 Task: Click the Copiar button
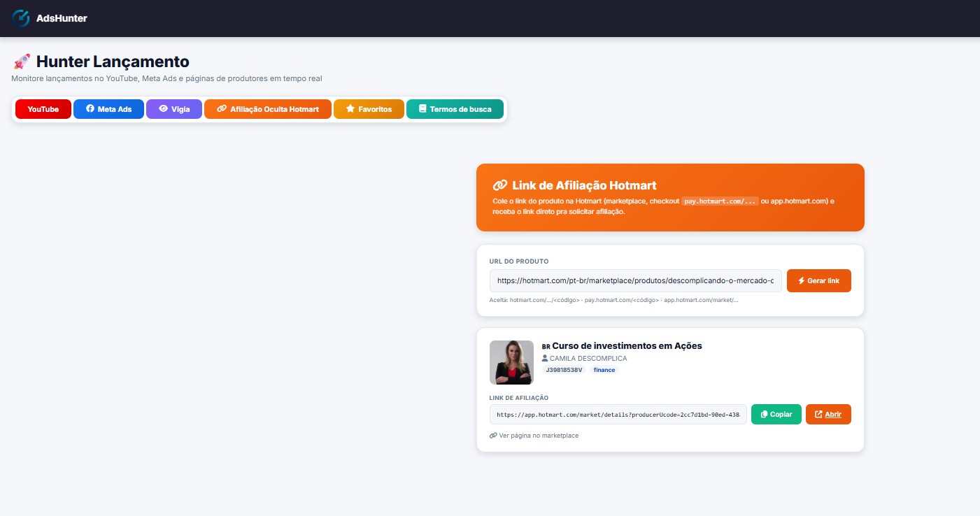point(776,415)
